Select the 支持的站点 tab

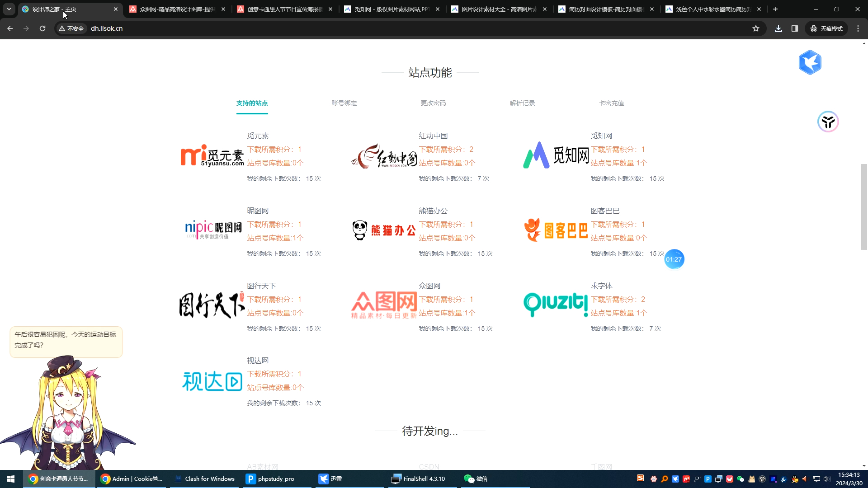click(252, 103)
